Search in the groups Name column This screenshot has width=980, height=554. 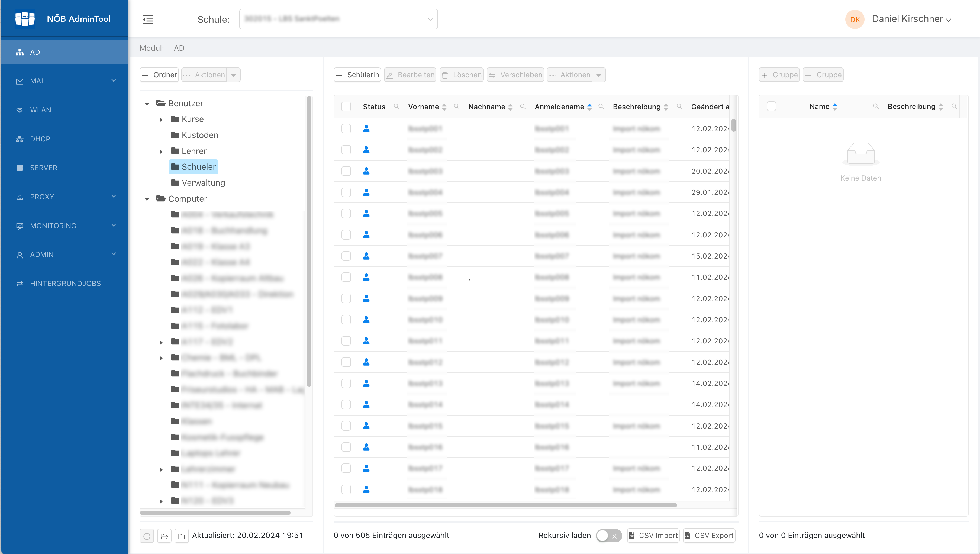tap(876, 107)
